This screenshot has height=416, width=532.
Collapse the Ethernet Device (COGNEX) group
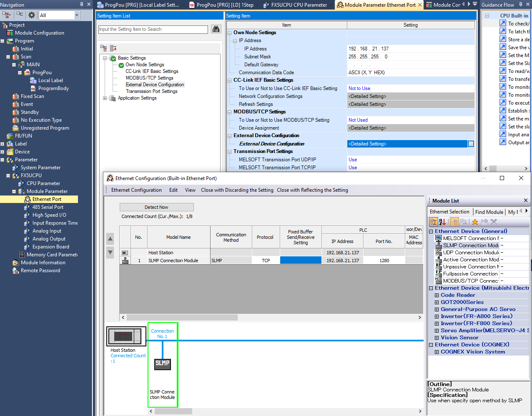click(431, 345)
